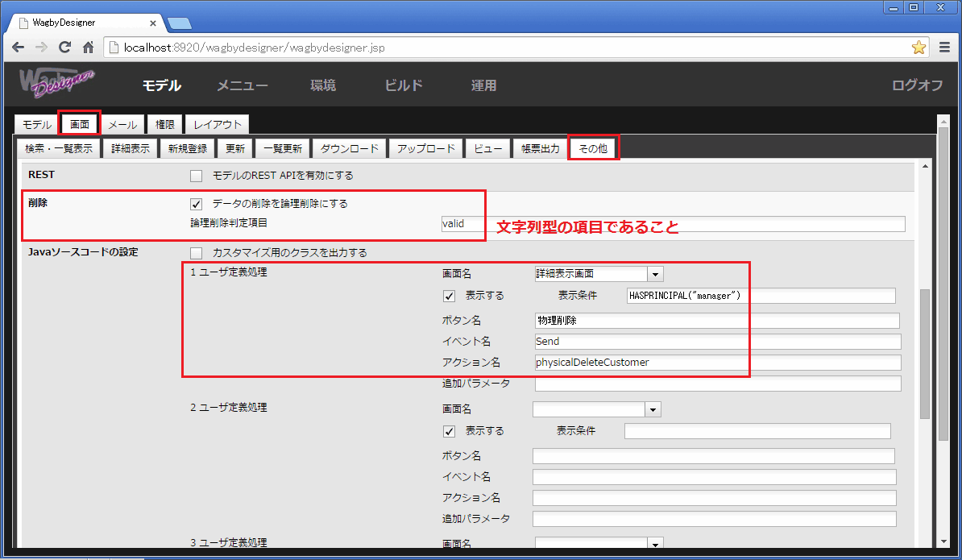Click empty イベント名 field in section 2
The image size is (962, 560).
(x=714, y=476)
